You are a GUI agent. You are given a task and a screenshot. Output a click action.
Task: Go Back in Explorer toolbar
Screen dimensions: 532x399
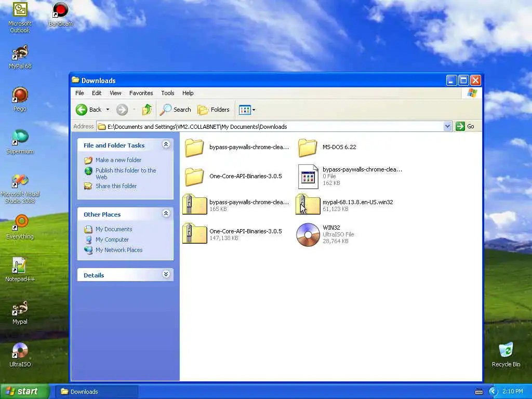(x=88, y=110)
